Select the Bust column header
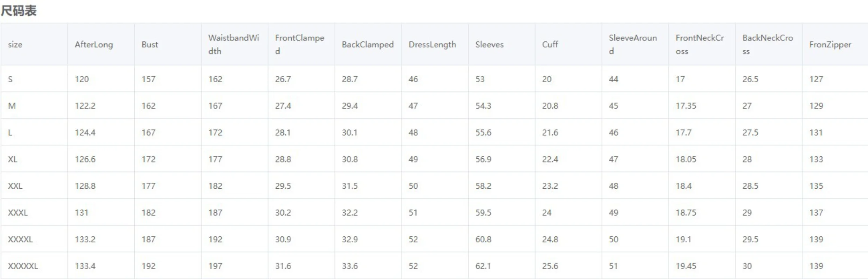The image size is (868, 279). click(x=150, y=44)
